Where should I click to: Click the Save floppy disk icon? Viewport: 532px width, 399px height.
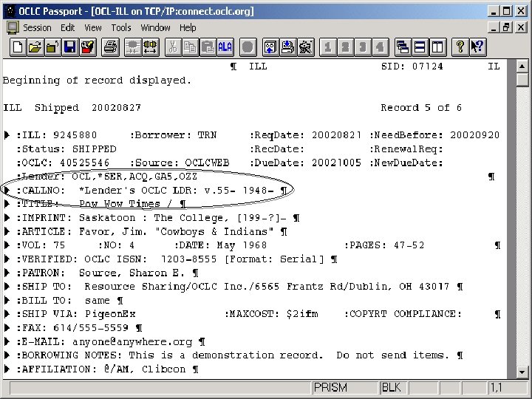click(70, 47)
